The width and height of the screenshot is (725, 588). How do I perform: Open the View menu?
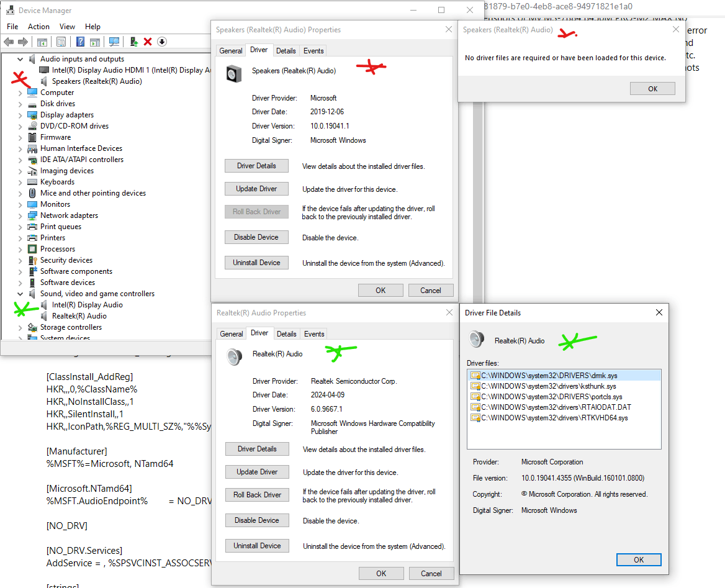[67, 27]
